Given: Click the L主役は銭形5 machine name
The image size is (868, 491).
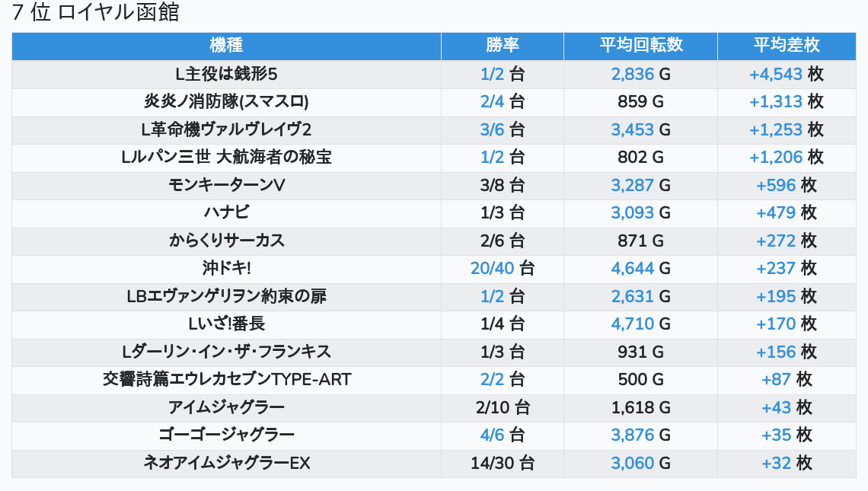Looking at the screenshot, I should pos(226,74).
